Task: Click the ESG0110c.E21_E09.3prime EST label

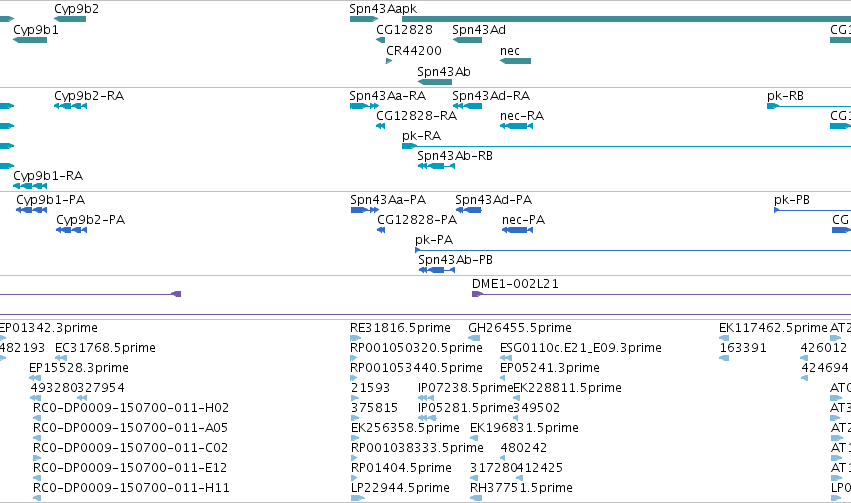Action: [x=581, y=348]
